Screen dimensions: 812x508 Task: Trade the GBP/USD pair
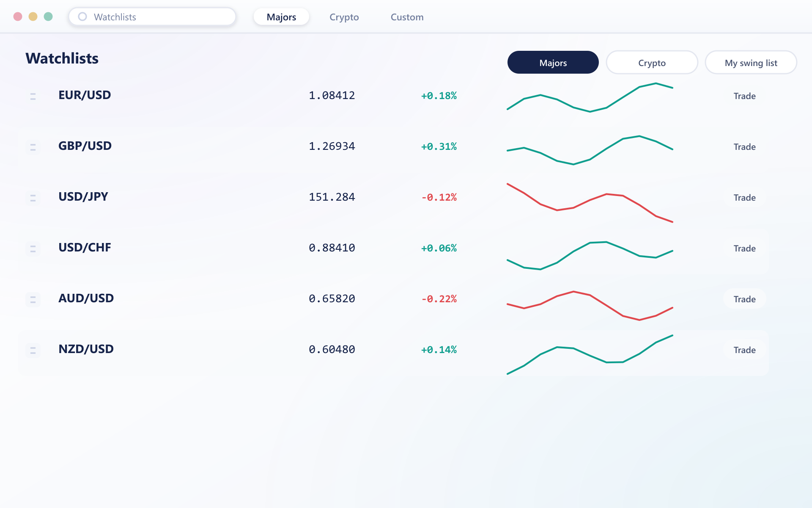[x=744, y=147]
